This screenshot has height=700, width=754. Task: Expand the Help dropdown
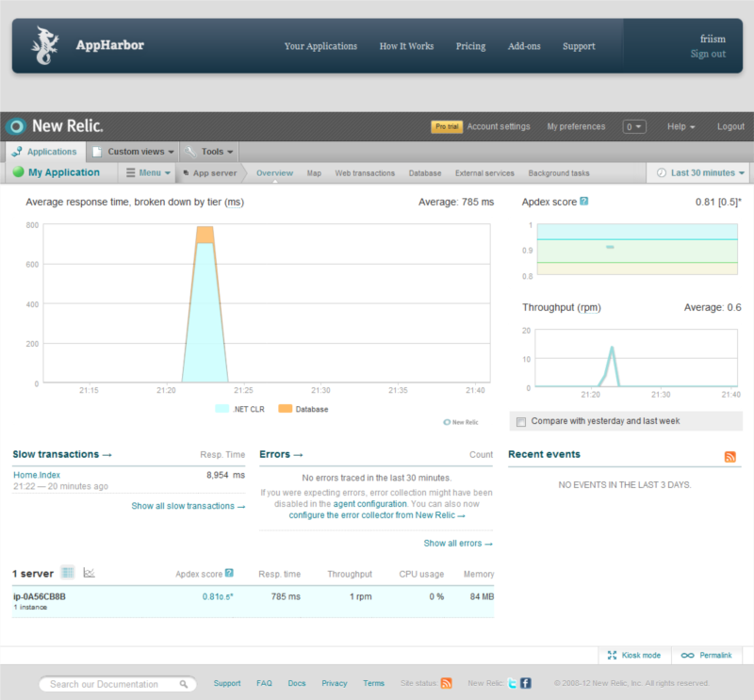coord(680,126)
